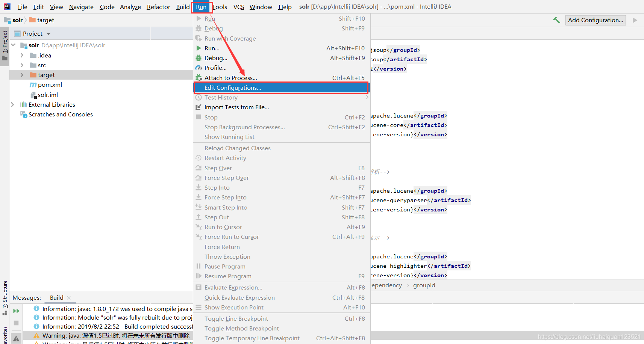Click the Import Tests from File icon
644x344 pixels.
click(x=199, y=107)
